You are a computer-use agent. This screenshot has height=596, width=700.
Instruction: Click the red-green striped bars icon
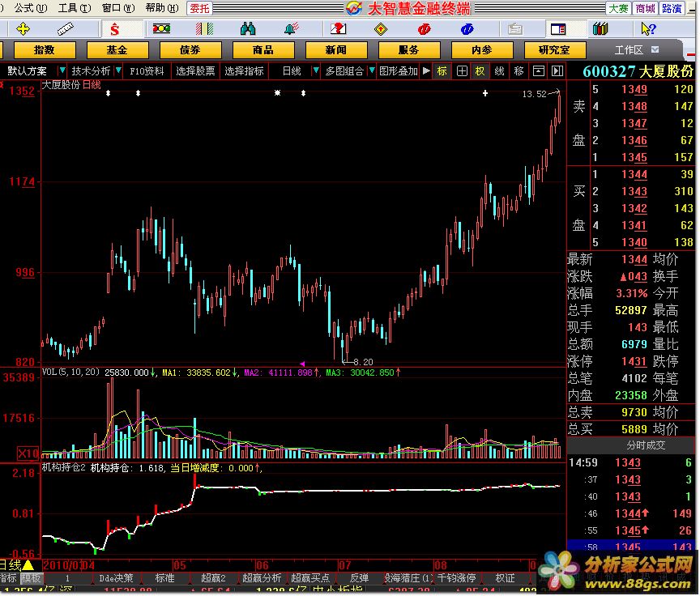[x=204, y=29]
